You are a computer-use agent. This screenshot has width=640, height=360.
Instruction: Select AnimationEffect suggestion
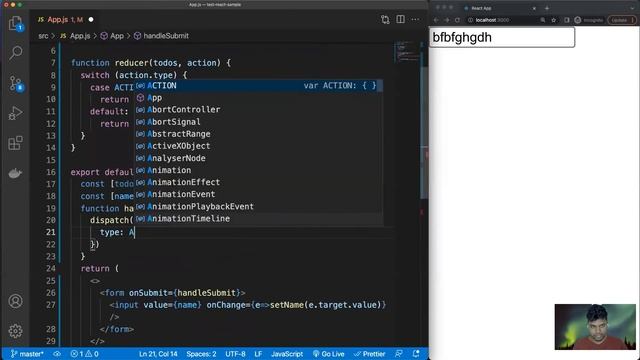coord(259,182)
